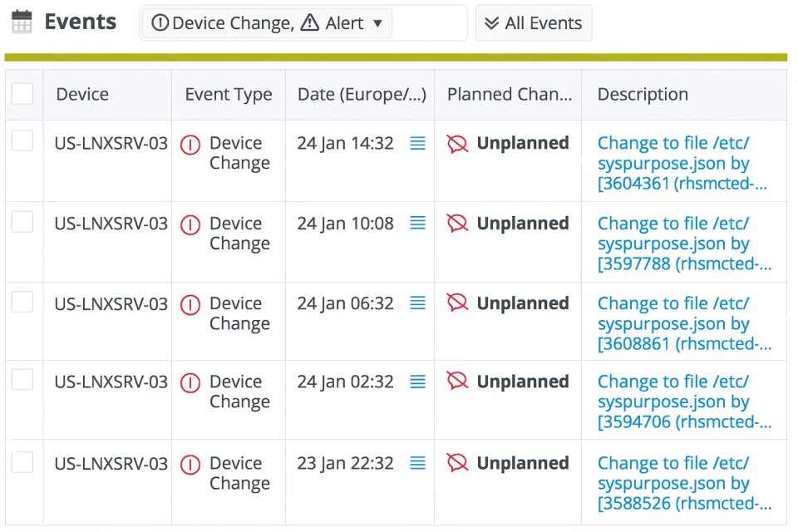This screenshot has width=798, height=532.
Task: Click the Events heading text
Action: click(81, 22)
